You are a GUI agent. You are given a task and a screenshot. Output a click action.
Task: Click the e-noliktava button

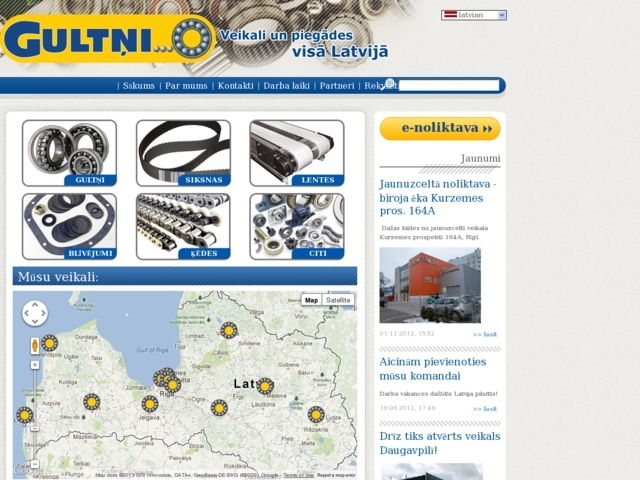[440, 129]
